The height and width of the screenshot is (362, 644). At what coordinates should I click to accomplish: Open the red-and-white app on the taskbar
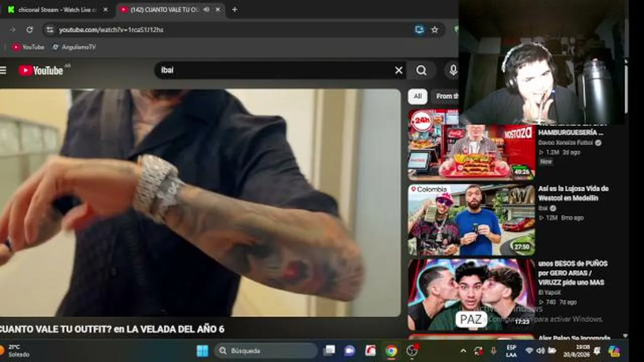[x=370, y=350]
